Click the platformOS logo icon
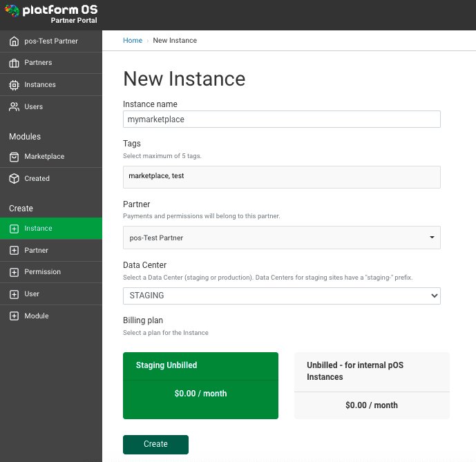476x462 pixels. click(x=12, y=10)
